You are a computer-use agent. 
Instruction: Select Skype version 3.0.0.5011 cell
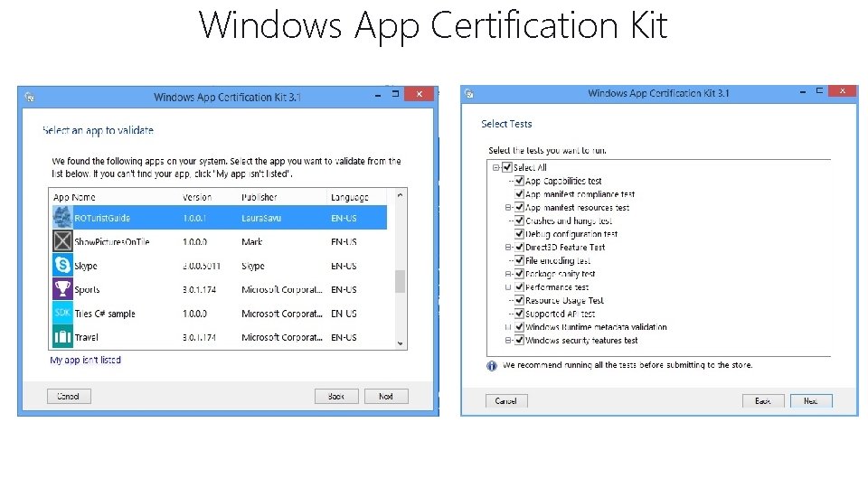coord(202,266)
